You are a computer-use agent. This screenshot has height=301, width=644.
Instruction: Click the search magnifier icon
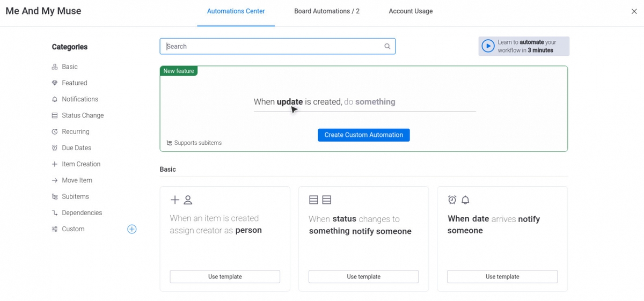tap(387, 47)
